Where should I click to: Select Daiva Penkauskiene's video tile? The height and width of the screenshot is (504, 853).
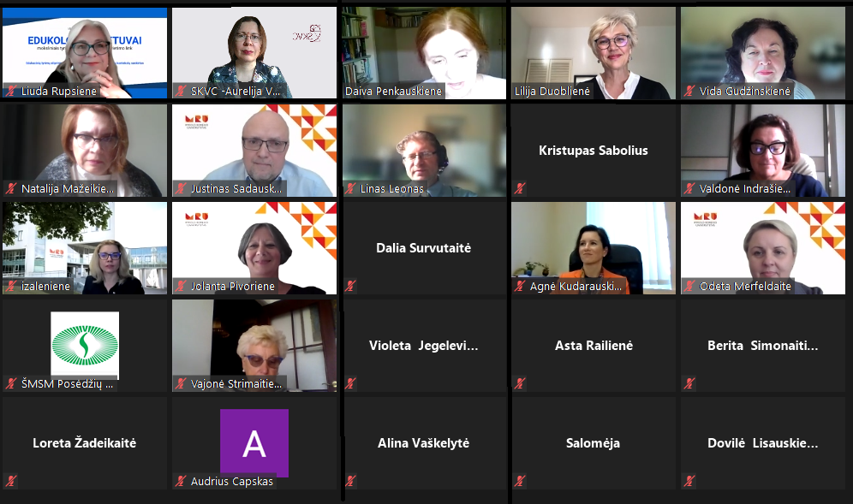(424, 53)
